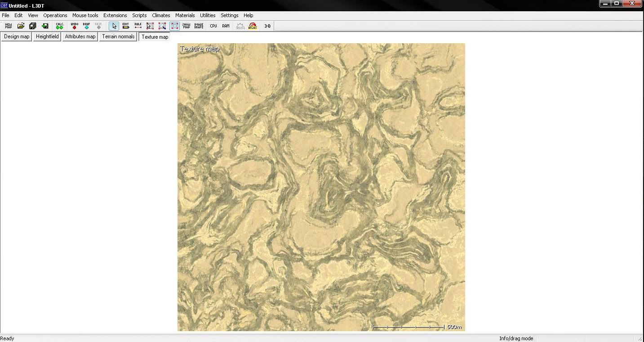This screenshot has width=644, height=342.
Task: Open a file with the folder icon
Action: point(21,26)
